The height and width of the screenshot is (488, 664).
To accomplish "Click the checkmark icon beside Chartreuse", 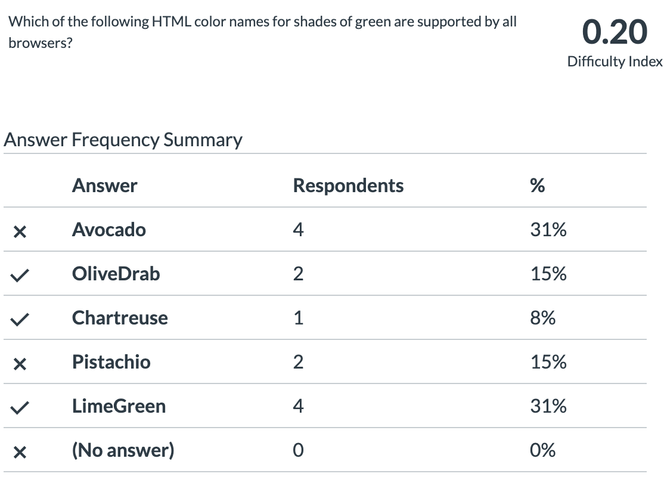I will (x=19, y=319).
